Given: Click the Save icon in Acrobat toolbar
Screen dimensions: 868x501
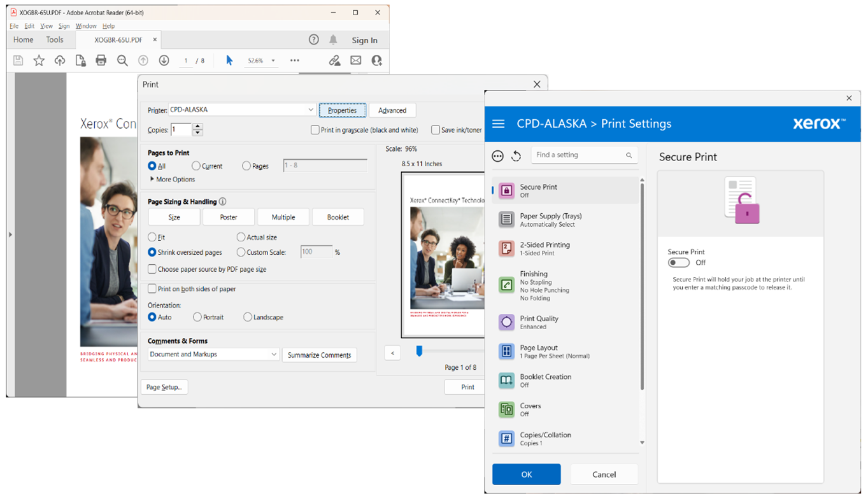Looking at the screenshot, I should (18, 60).
